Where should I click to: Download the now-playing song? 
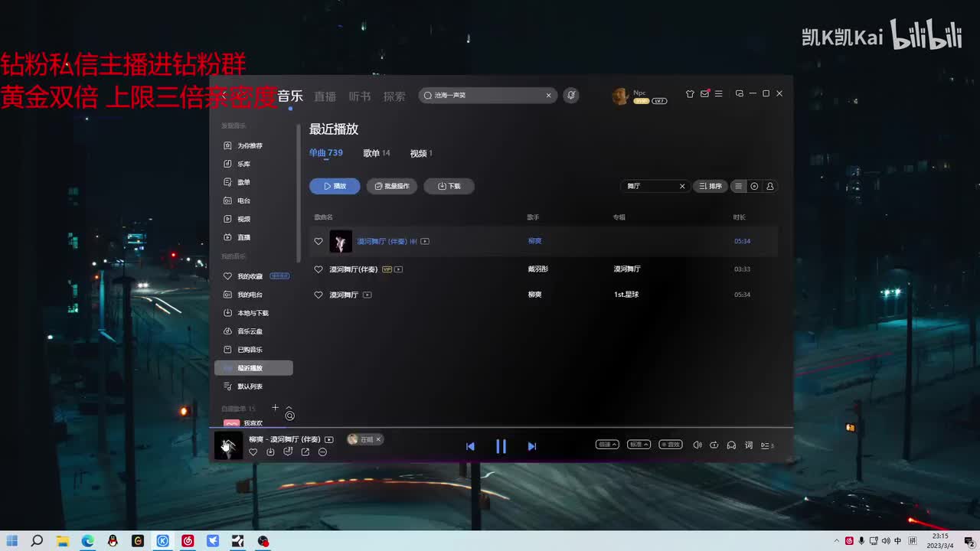(x=270, y=452)
